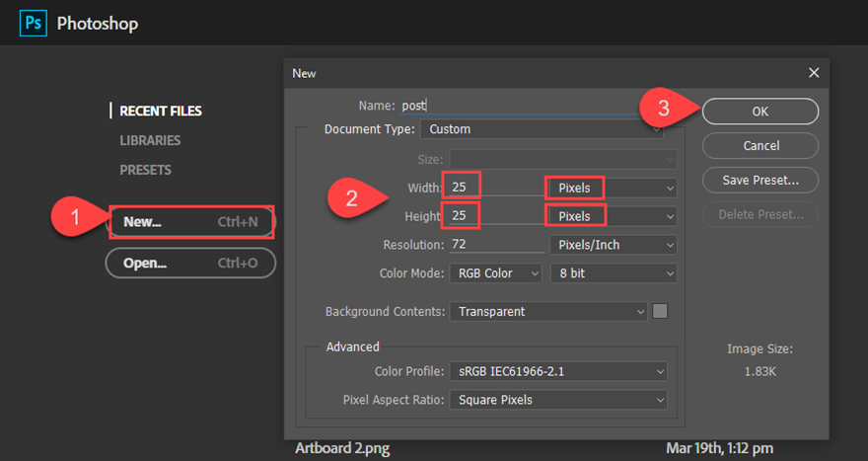868x461 pixels.
Task: Open the RGB Color mode dropdown
Action: point(495,273)
